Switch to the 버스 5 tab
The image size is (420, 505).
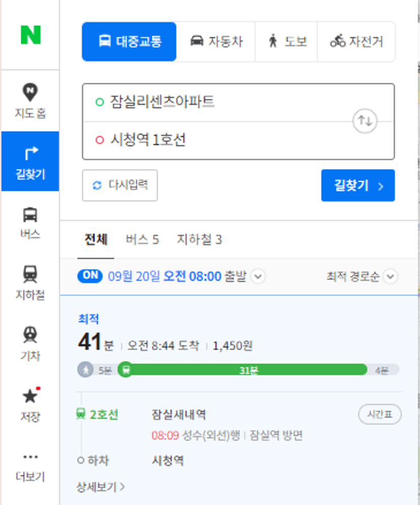point(142,239)
